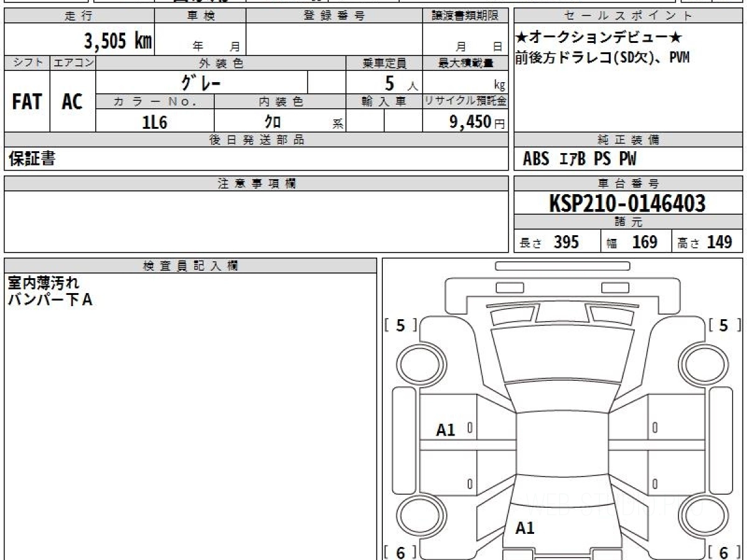This screenshot has height=560, width=747.
Task: Select the width value 幅 169
Action: click(632, 243)
